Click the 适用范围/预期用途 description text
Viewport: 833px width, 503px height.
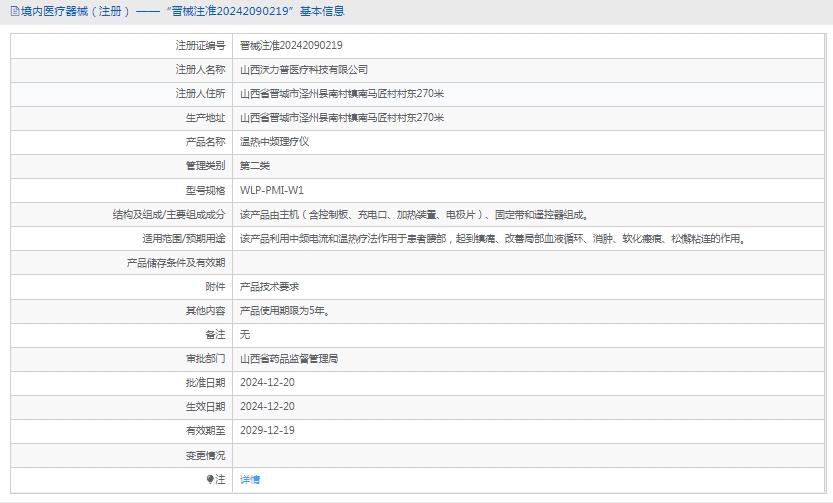pyautogui.click(x=492, y=238)
